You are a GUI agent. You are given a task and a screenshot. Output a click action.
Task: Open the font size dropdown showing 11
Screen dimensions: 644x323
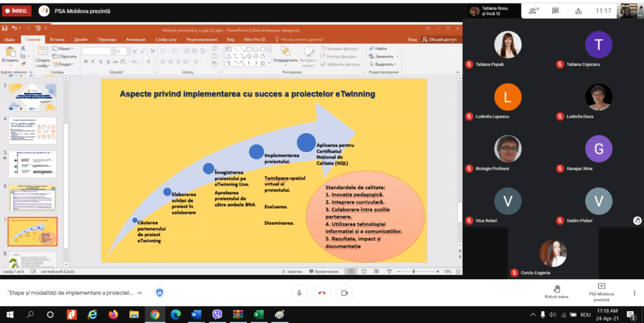[126, 51]
